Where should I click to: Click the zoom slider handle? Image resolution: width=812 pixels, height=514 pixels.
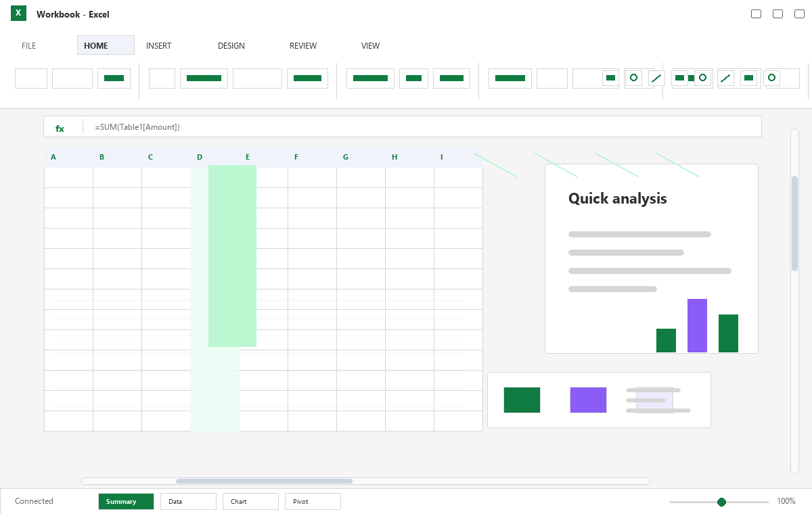tap(721, 502)
